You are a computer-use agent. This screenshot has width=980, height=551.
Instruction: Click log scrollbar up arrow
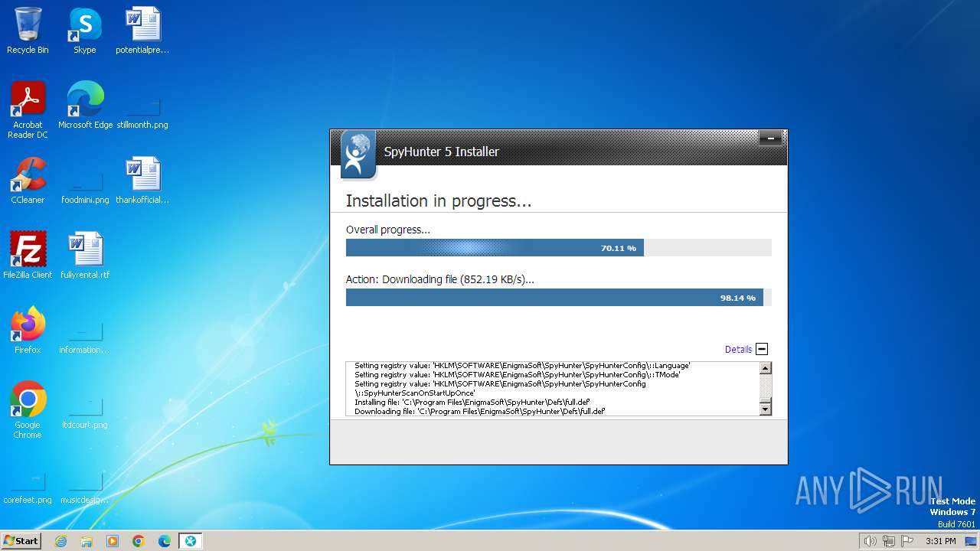pos(765,368)
